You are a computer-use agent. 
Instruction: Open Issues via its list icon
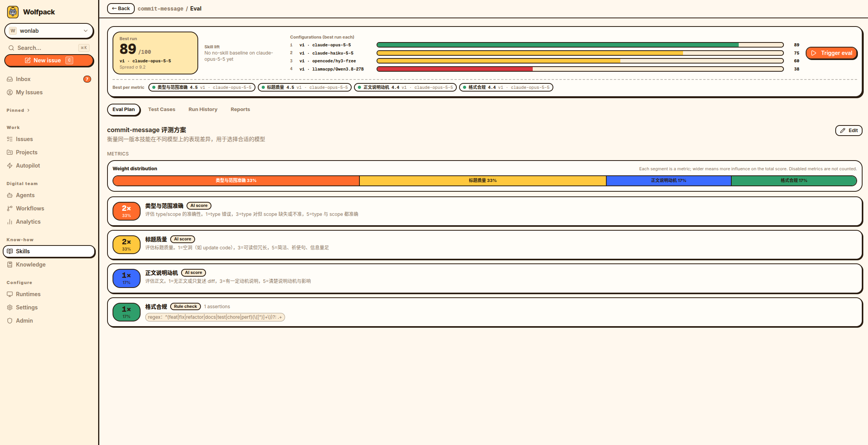[10, 139]
